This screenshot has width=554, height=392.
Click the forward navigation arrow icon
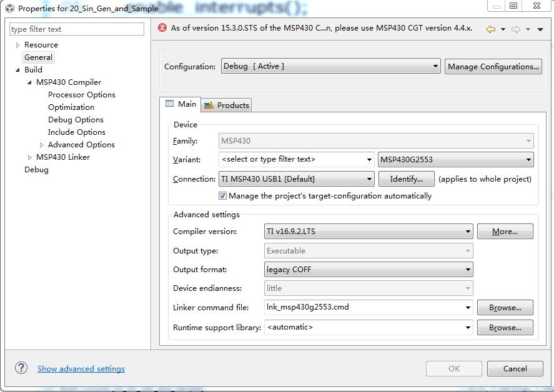(516, 29)
